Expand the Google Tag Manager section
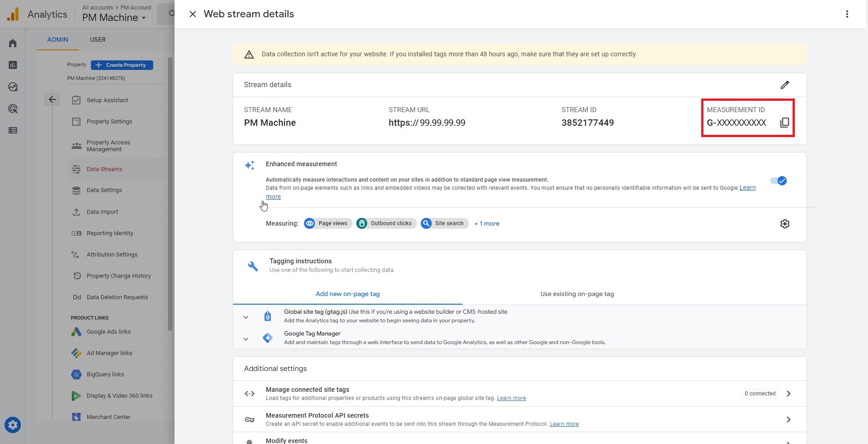Viewport: 868px width, 444px height. [x=246, y=339]
